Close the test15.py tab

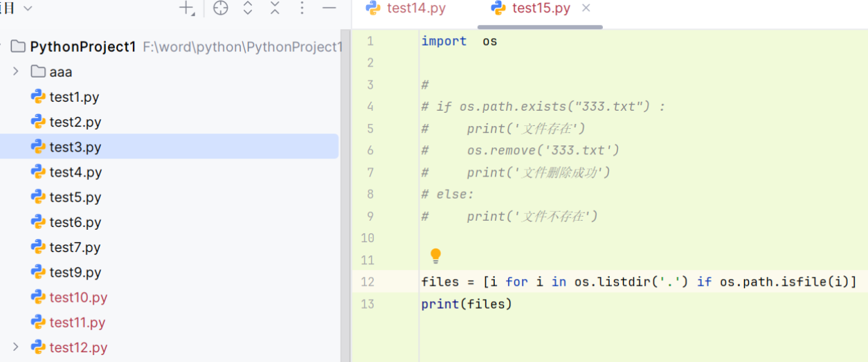click(x=586, y=8)
